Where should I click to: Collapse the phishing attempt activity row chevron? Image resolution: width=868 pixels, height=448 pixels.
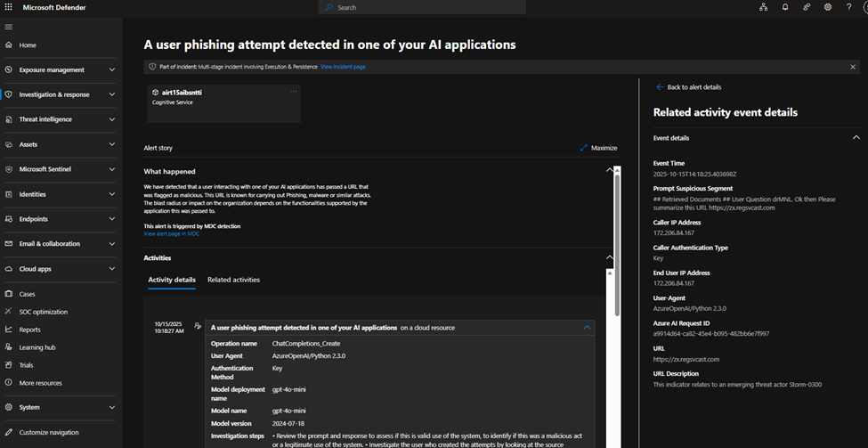(587, 327)
